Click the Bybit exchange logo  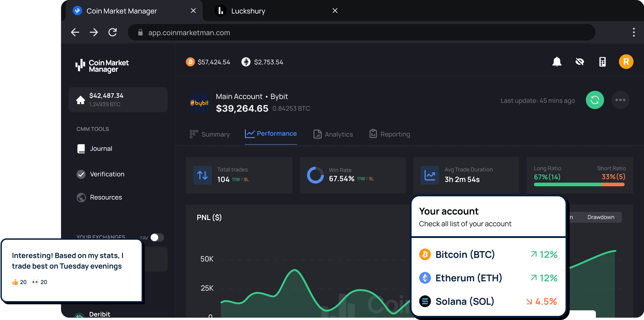click(x=200, y=103)
